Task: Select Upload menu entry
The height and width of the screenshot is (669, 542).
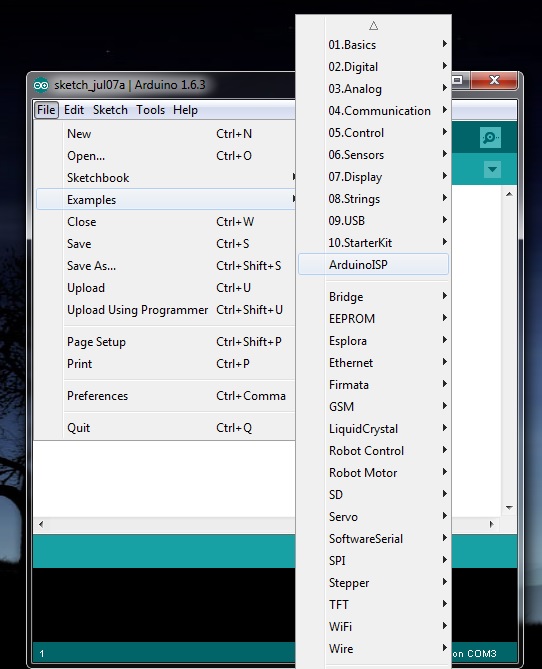Action: pos(166,288)
